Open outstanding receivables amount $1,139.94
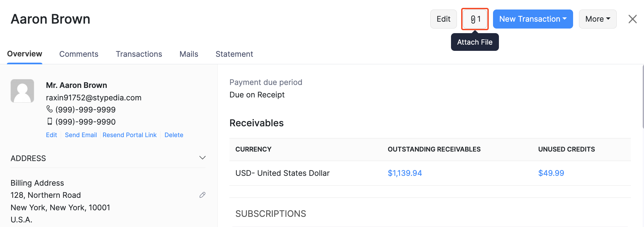Viewport: 644px width, 227px height. point(405,173)
